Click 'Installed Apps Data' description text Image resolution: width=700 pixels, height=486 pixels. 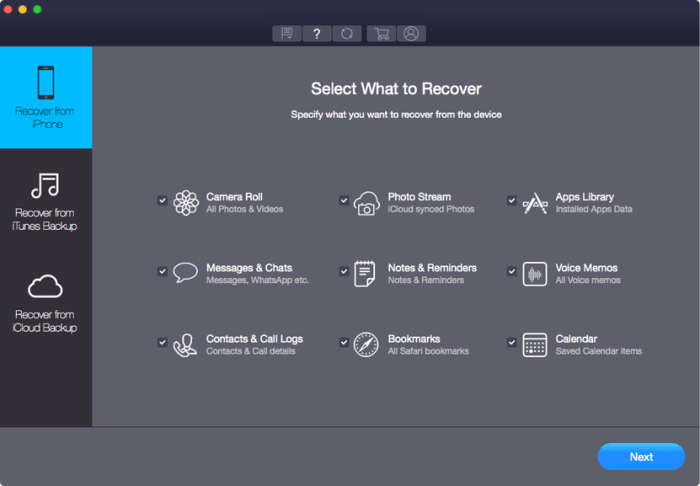pyautogui.click(x=594, y=209)
